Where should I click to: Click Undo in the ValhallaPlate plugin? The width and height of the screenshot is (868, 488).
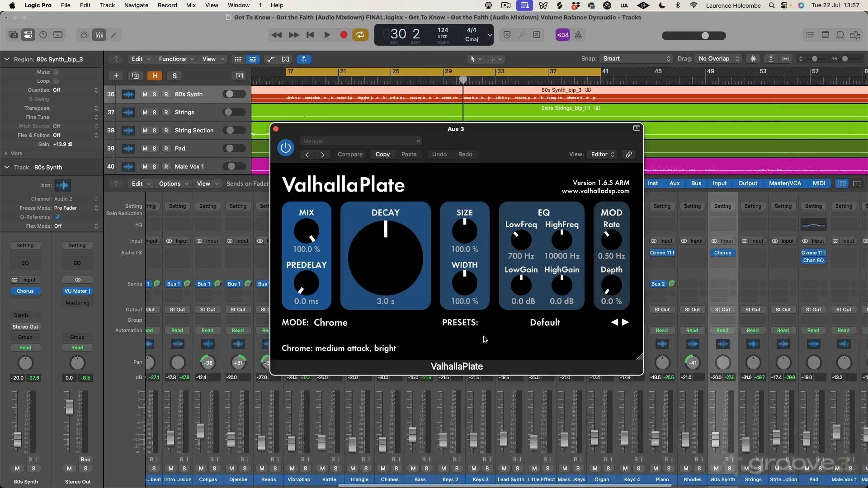(439, 154)
